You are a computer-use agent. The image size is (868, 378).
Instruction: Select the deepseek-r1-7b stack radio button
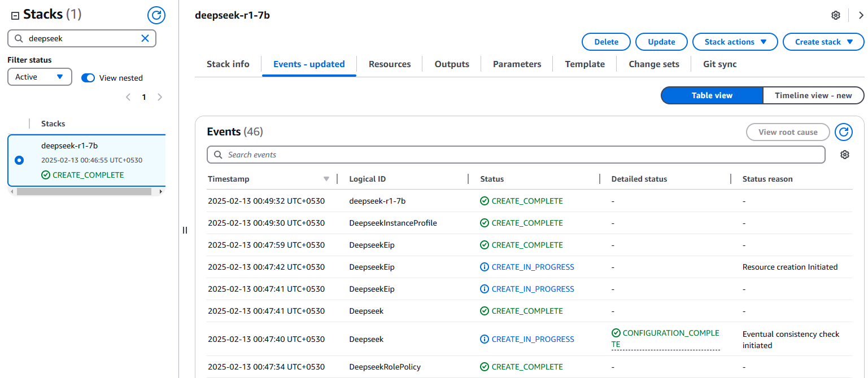19,160
